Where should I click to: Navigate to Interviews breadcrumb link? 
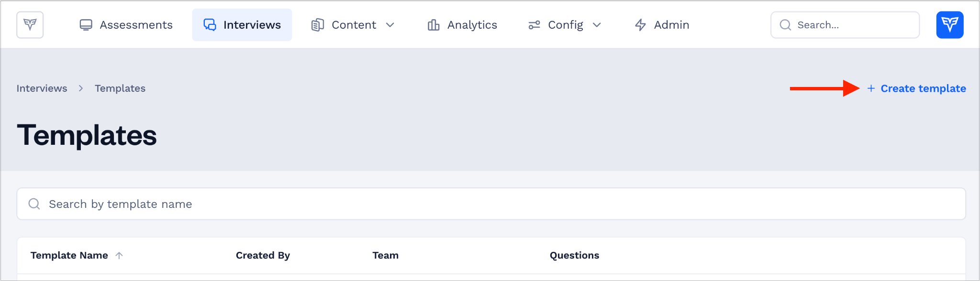(x=42, y=88)
